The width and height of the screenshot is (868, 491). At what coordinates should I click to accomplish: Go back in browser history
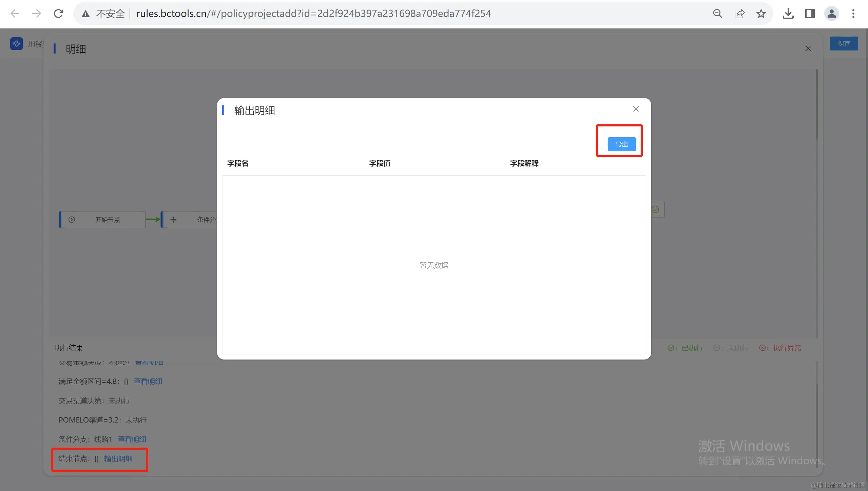pyautogui.click(x=15, y=14)
